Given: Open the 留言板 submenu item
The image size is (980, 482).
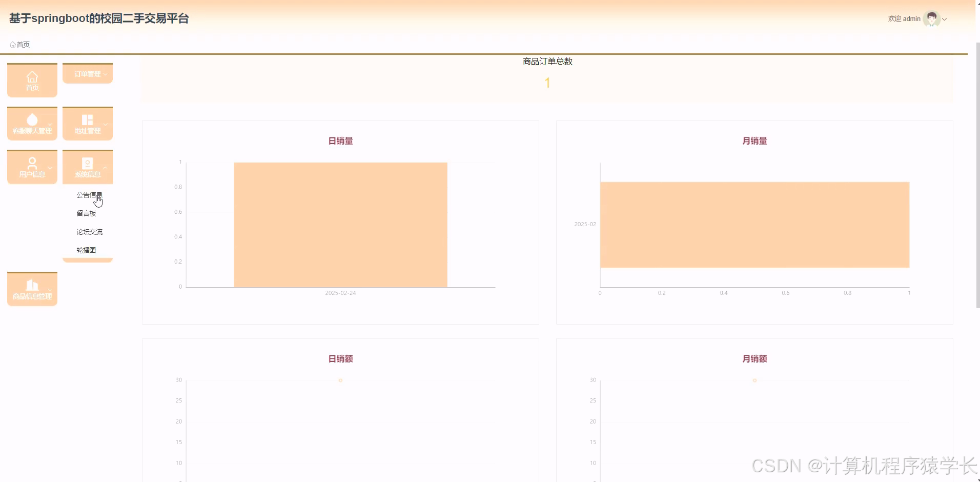Looking at the screenshot, I should pos(86,213).
